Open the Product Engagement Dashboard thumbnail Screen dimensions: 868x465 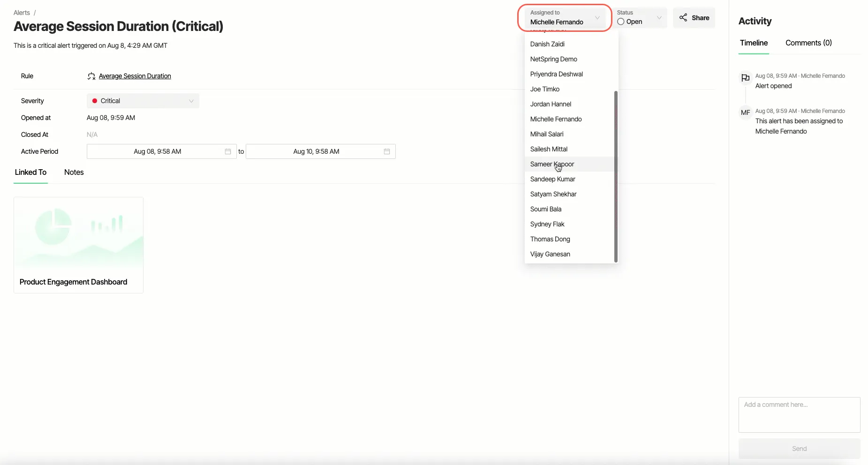(x=78, y=234)
